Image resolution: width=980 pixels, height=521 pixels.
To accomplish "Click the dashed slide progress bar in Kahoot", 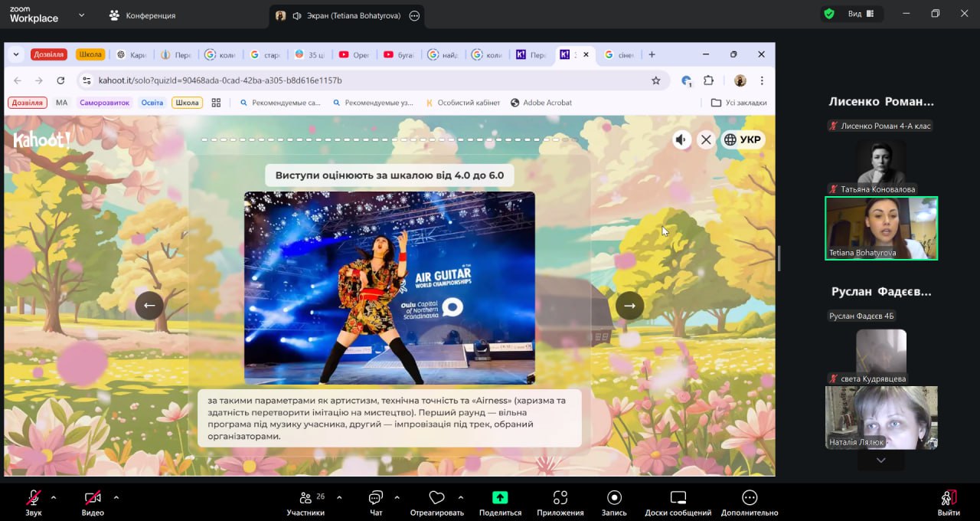I will (x=389, y=140).
